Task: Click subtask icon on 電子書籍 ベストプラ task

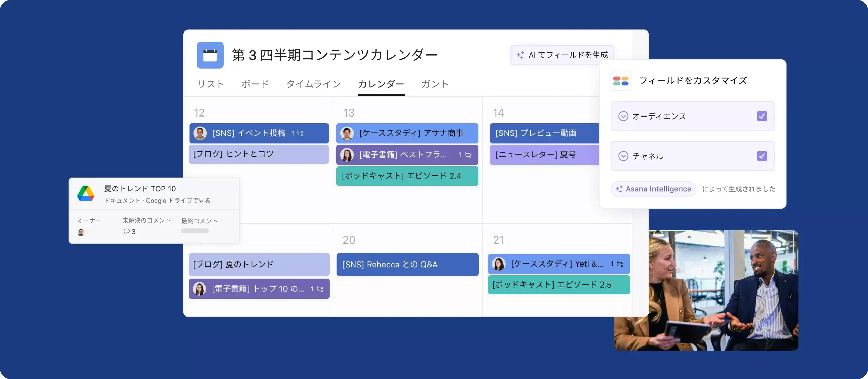Action: click(468, 155)
